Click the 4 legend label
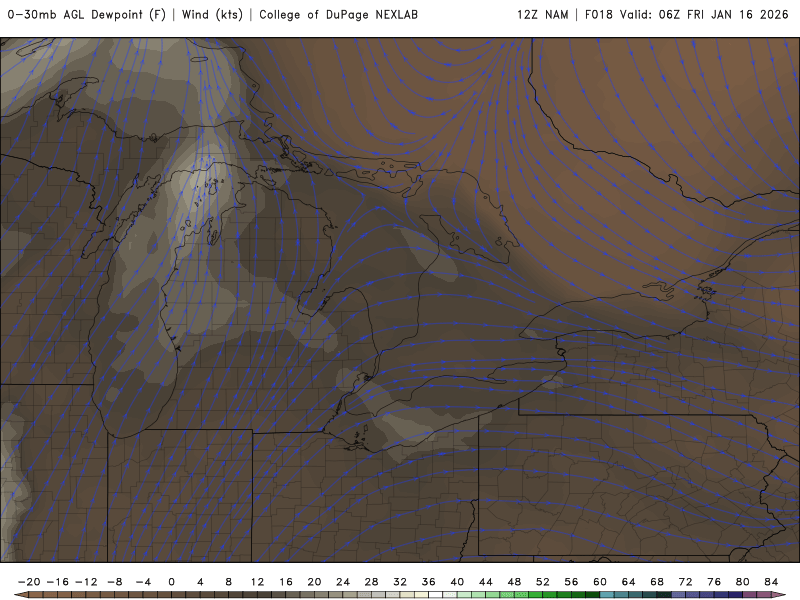 pyautogui.click(x=200, y=582)
